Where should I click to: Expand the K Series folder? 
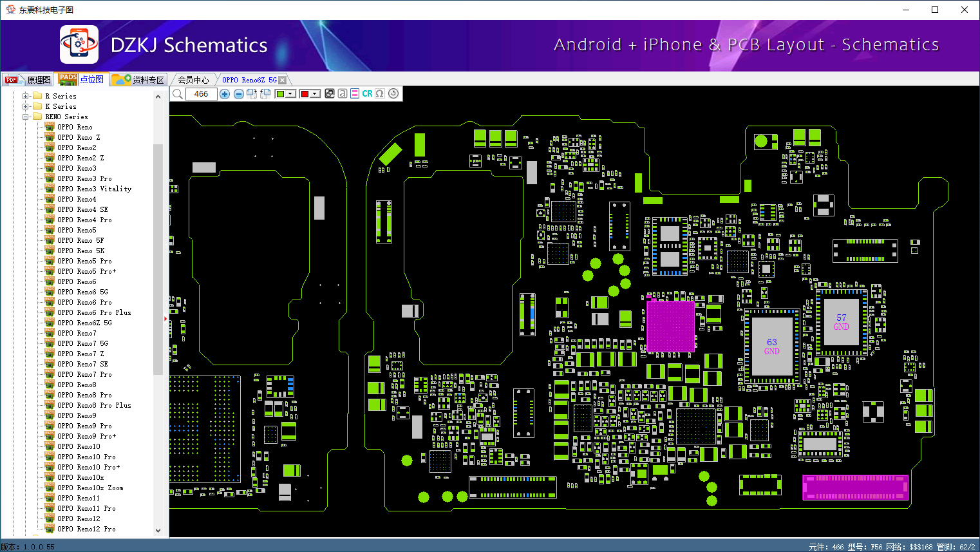tap(26, 106)
